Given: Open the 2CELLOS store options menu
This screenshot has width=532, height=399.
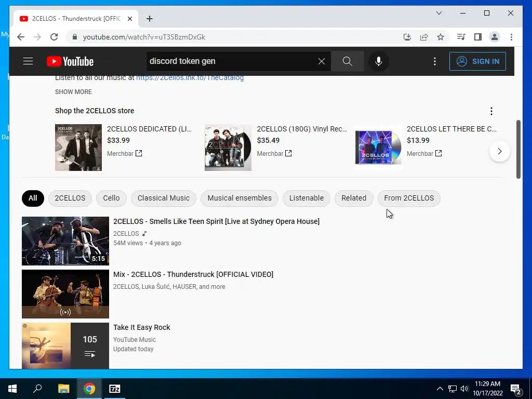Looking at the screenshot, I should point(491,111).
